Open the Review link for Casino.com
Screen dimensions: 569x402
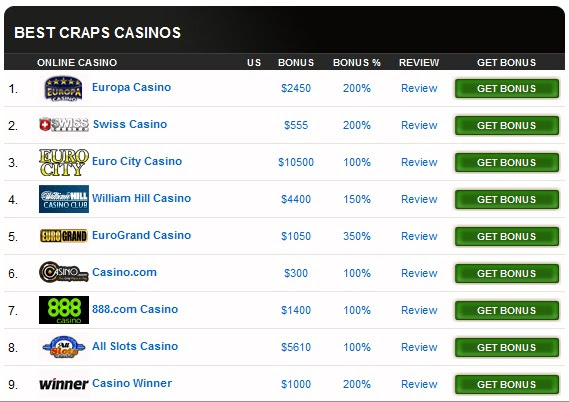tap(419, 273)
